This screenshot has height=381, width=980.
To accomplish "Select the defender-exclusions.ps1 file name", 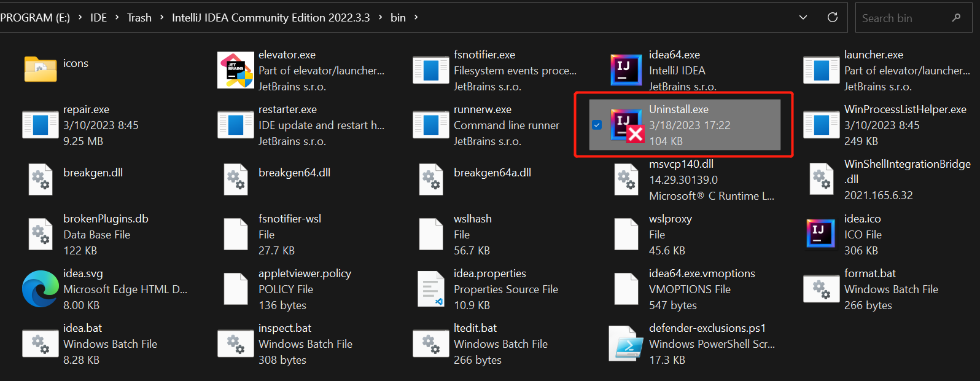I will [707, 328].
